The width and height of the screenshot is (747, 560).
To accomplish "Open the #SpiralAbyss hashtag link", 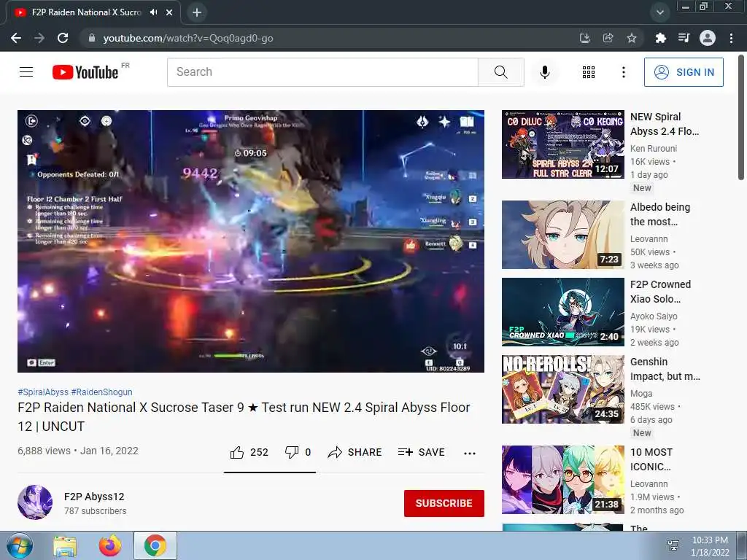I will point(43,392).
